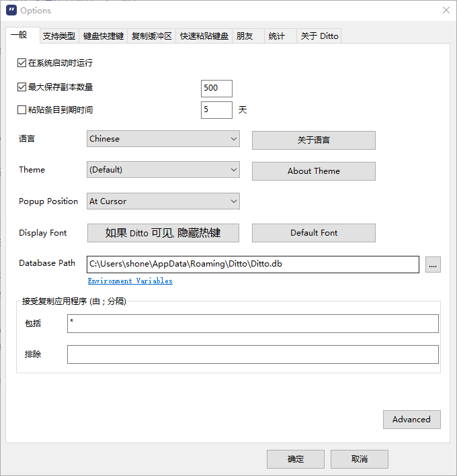Click the max saved copies field (500)
This screenshot has height=476, width=457.
216,89
